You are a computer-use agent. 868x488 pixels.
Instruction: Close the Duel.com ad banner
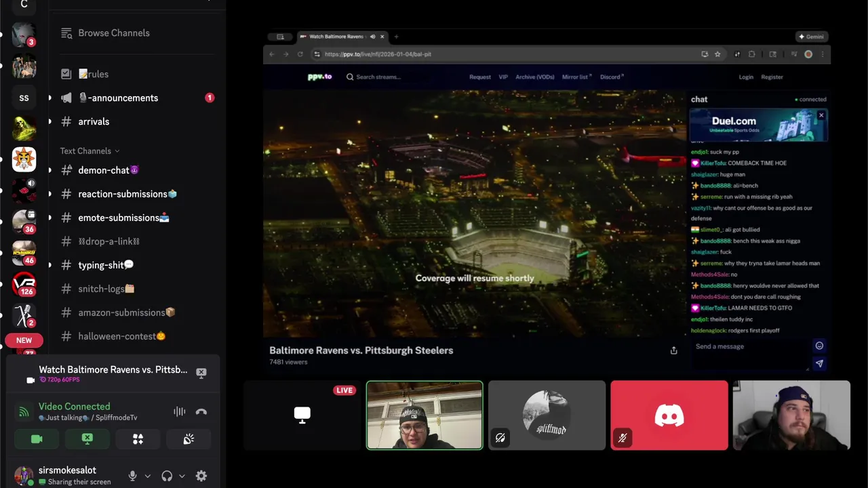[821, 115]
